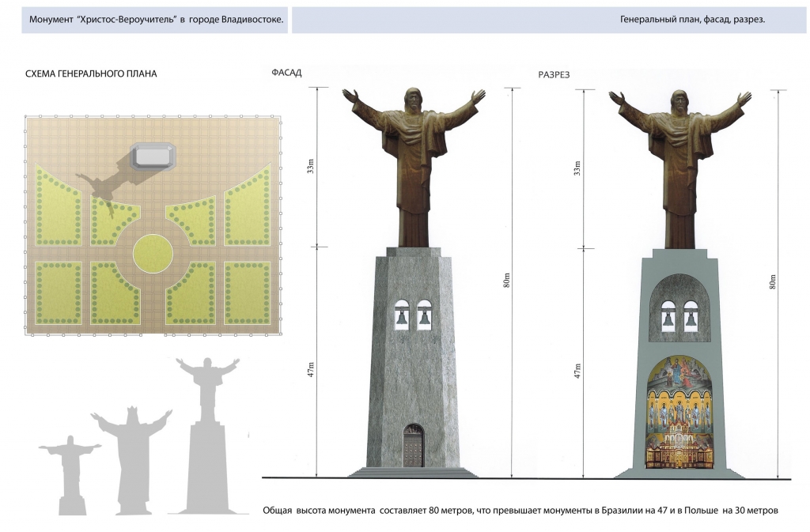
Task: Click the 33m dimension label beside facade
Action: point(311,166)
